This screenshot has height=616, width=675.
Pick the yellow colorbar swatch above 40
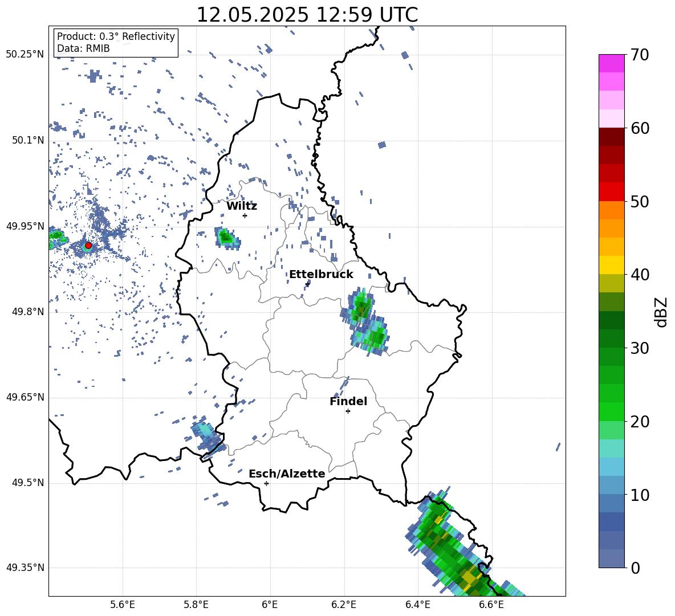click(611, 266)
